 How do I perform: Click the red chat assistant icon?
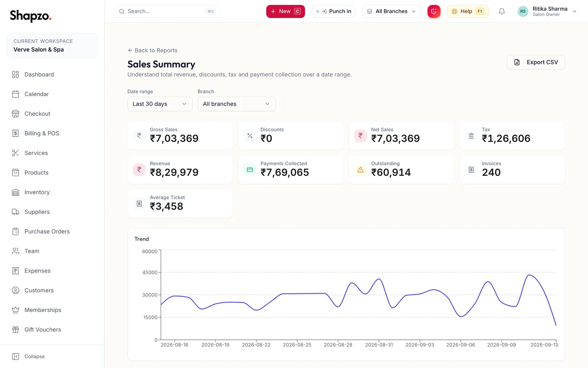434,11
